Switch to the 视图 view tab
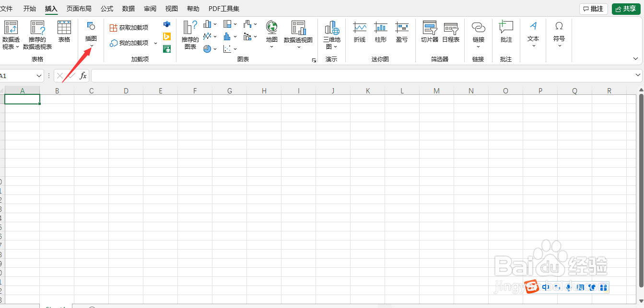644x308 pixels. (172, 9)
